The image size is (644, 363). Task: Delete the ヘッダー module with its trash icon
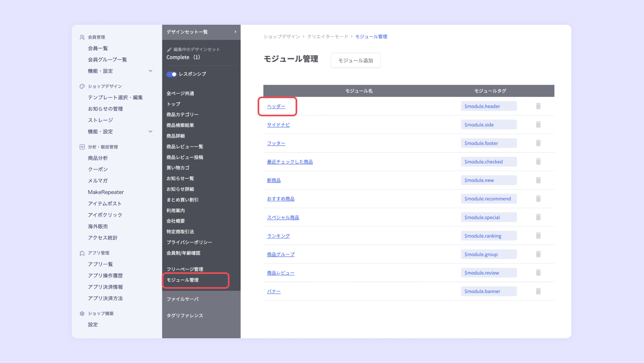pos(538,106)
